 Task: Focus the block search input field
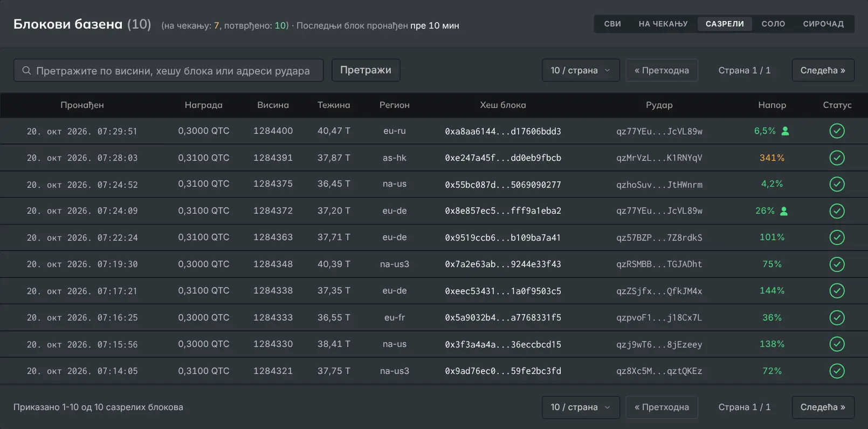[168, 70]
